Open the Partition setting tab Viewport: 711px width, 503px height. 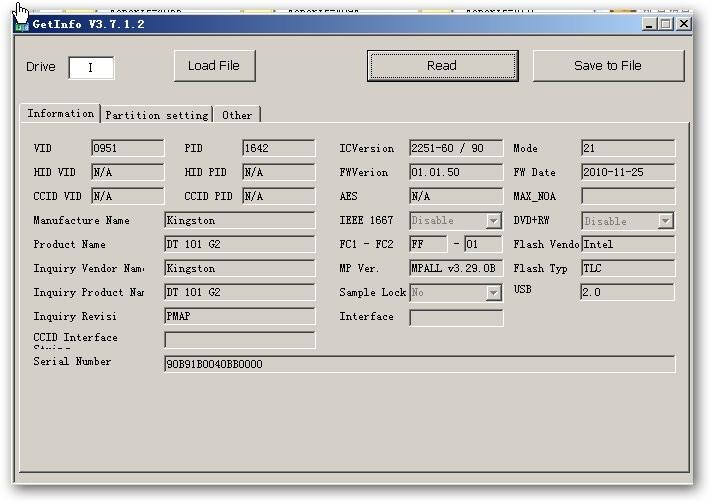[156, 115]
